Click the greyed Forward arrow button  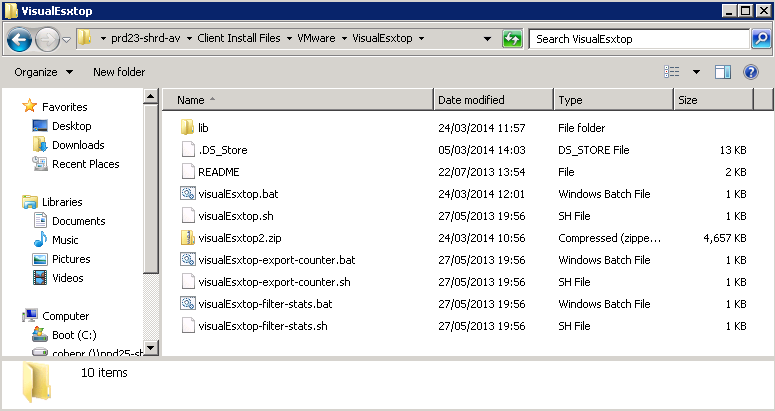[47, 40]
